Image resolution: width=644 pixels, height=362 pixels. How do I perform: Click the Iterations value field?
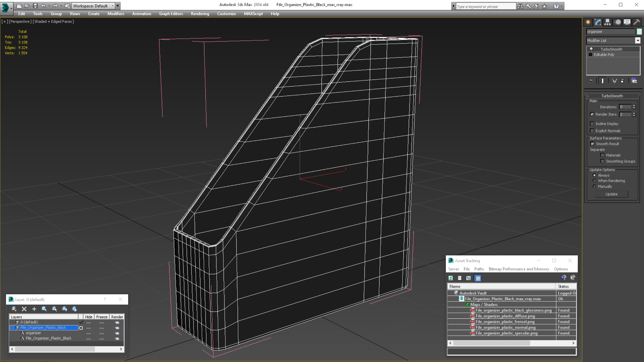point(625,107)
